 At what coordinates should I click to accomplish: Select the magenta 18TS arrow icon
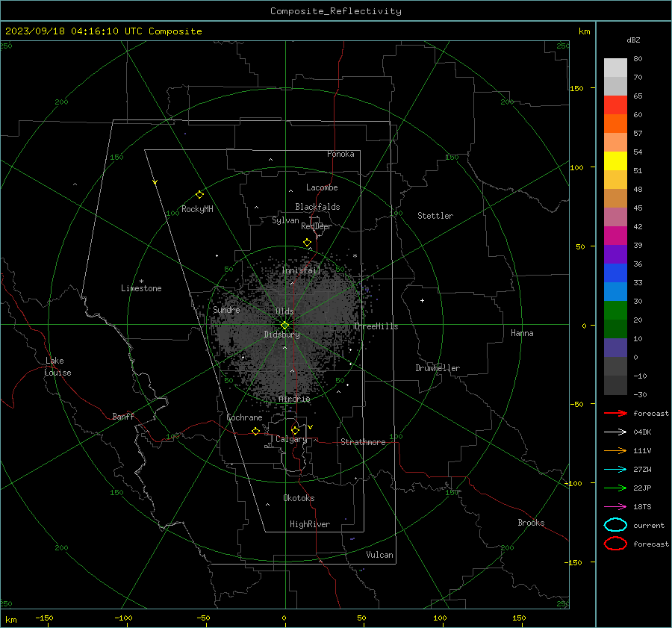[615, 506]
